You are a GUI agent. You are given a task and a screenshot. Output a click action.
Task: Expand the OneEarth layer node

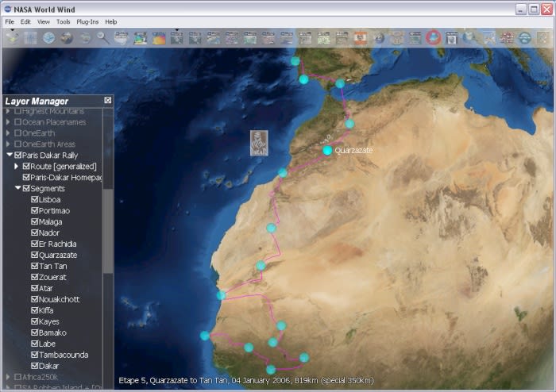[8, 133]
